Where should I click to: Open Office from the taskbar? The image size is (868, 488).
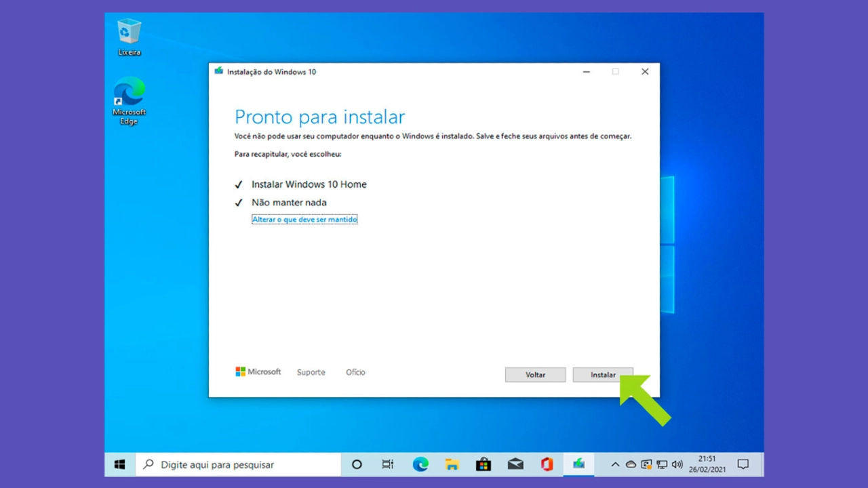[x=547, y=464]
